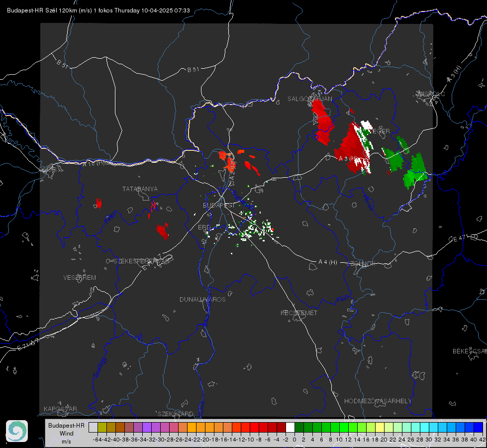487x448 pixels.
Task: Click the 'Heves' county label
Action: 368,203
